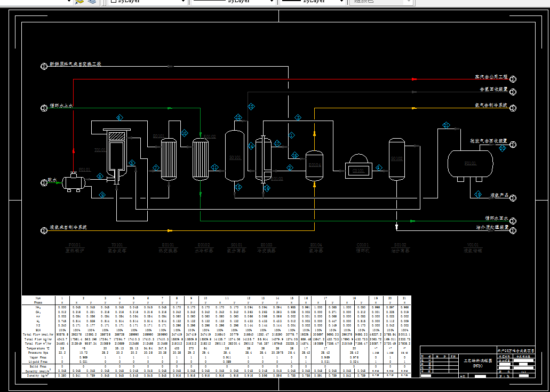The height and width of the screenshot is (392, 550).
Task: Expand the linetype ByLayer dropdown
Action: pos(233,2)
